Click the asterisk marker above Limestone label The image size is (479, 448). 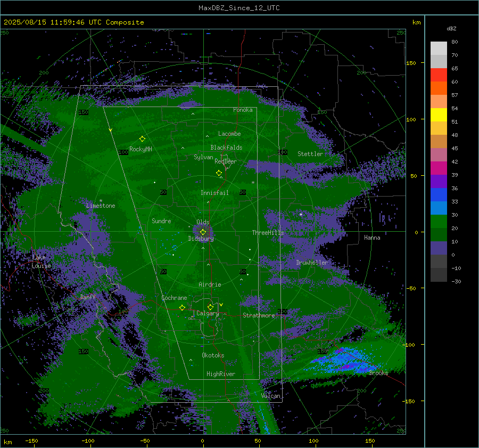click(101, 201)
